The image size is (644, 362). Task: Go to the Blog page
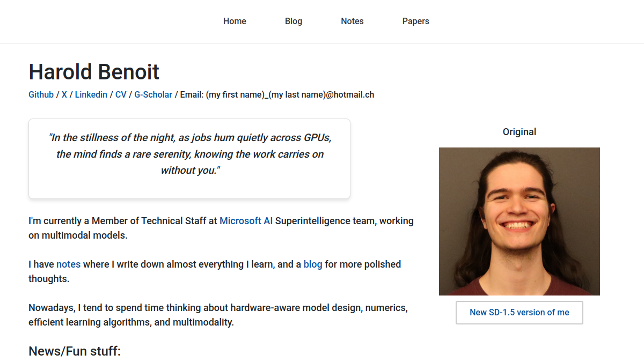point(294,21)
